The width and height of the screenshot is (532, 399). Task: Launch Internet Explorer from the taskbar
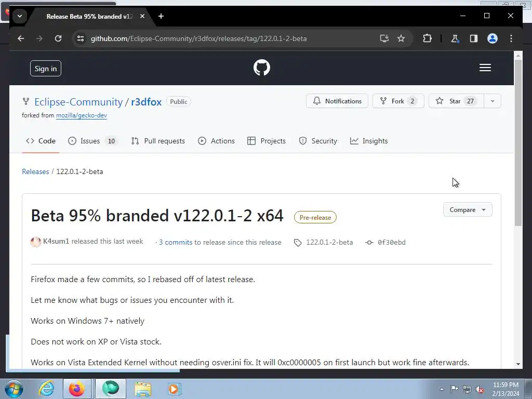coord(46,389)
